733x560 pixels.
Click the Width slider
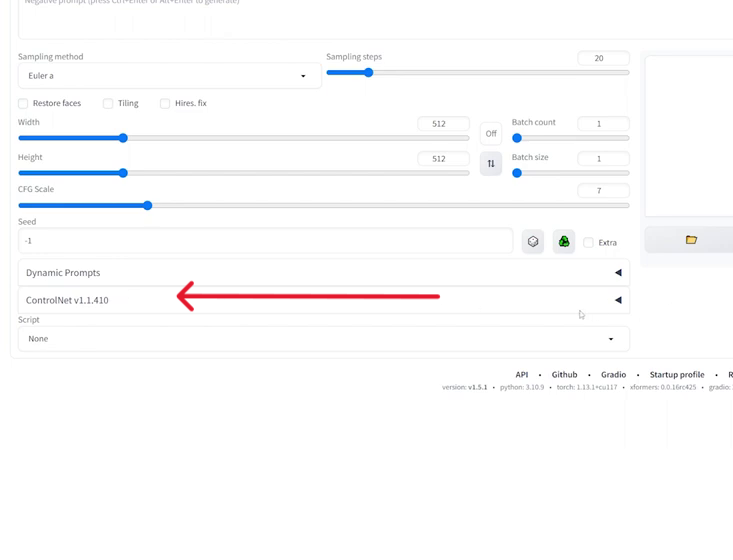tap(244, 138)
